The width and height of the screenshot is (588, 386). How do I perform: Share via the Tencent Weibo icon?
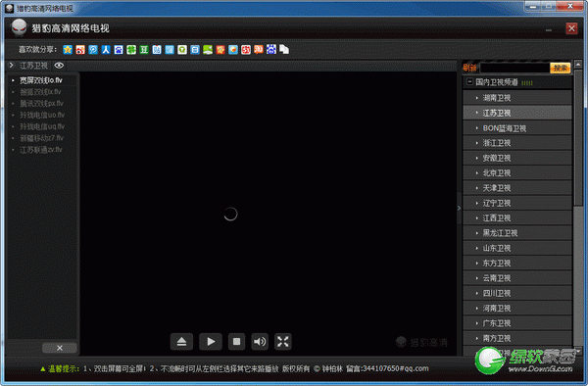[93, 49]
